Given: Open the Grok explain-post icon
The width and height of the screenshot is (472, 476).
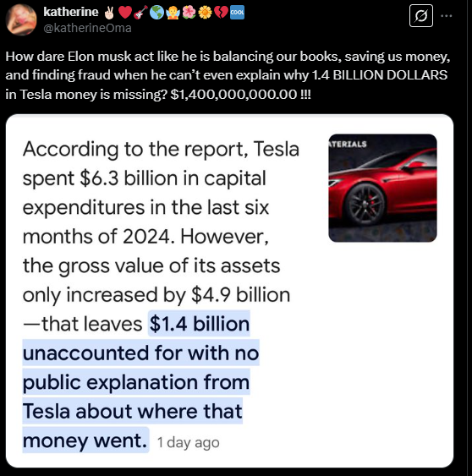Looking at the screenshot, I should click(x=421, y=15).
